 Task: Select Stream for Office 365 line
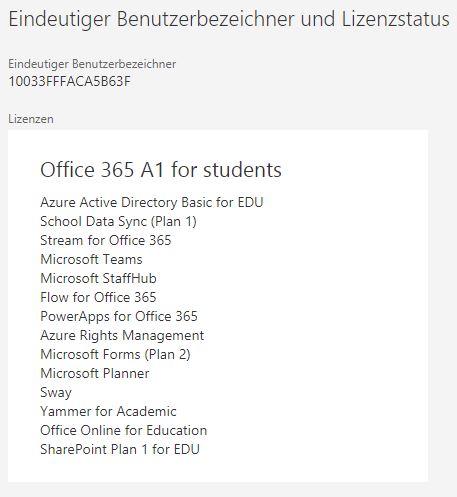106,240
